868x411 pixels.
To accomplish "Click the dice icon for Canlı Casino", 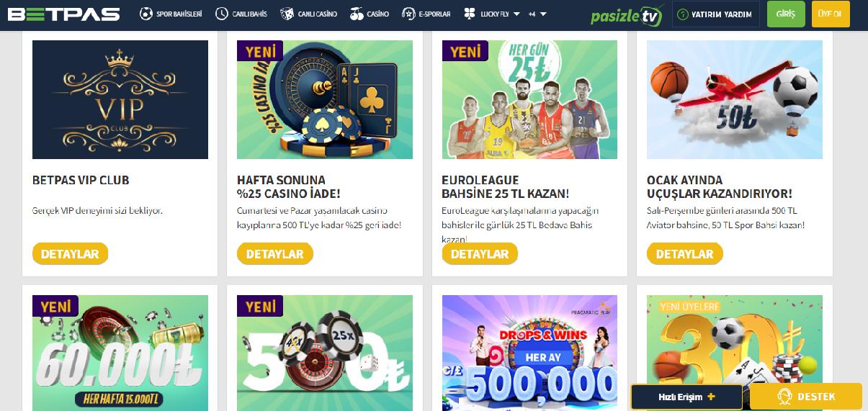I will click(287, 14).
